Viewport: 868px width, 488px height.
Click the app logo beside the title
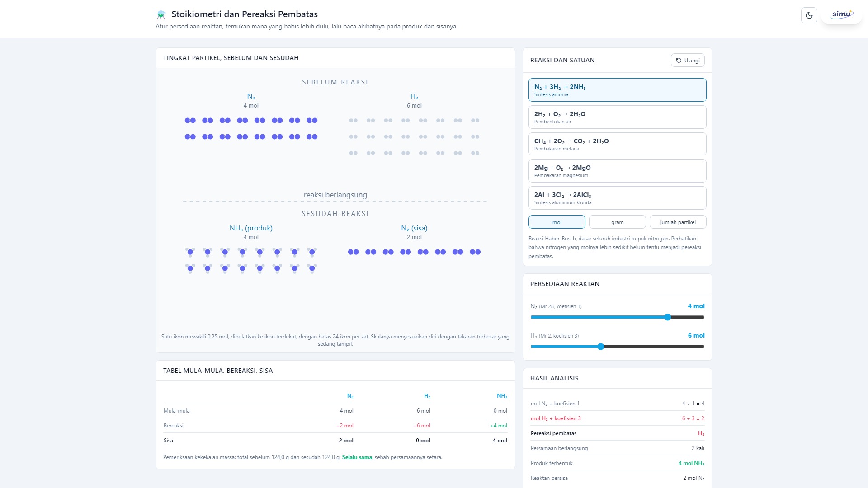click(161, 14)
